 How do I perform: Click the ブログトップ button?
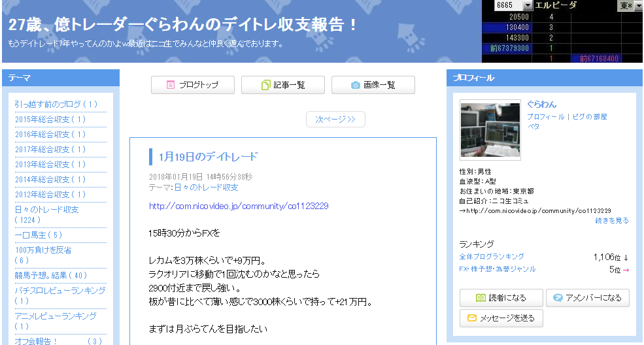[x=194, y=85]
